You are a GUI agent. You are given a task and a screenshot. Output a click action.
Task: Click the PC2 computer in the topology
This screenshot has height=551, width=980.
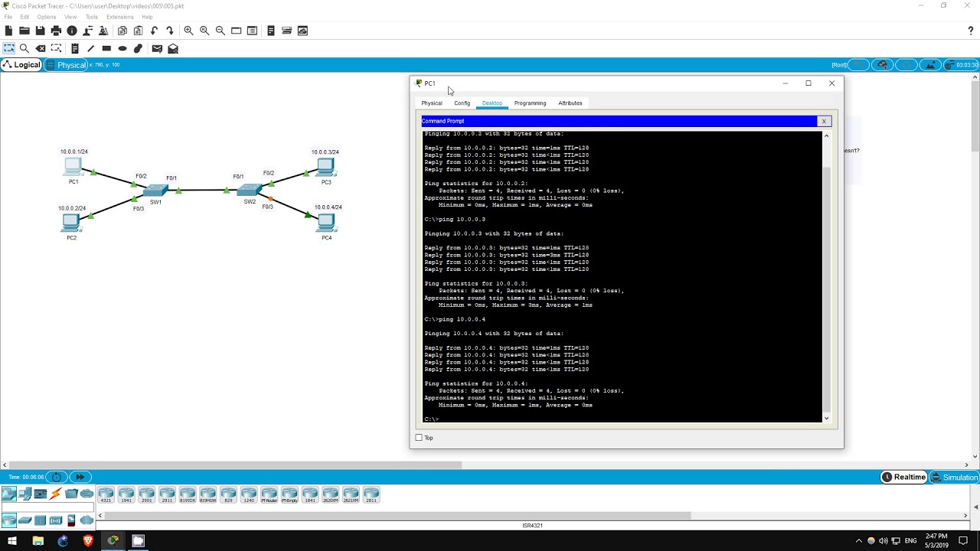pos(71,224)
